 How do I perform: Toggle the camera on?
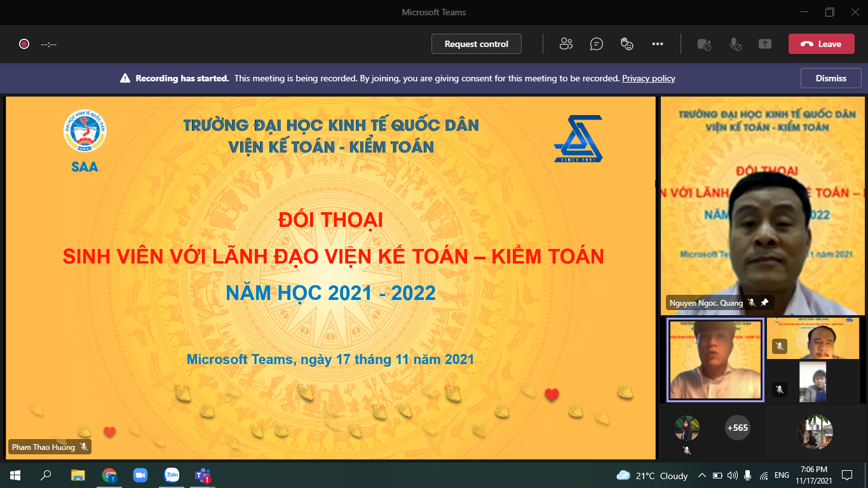click(x=704, y=44)
